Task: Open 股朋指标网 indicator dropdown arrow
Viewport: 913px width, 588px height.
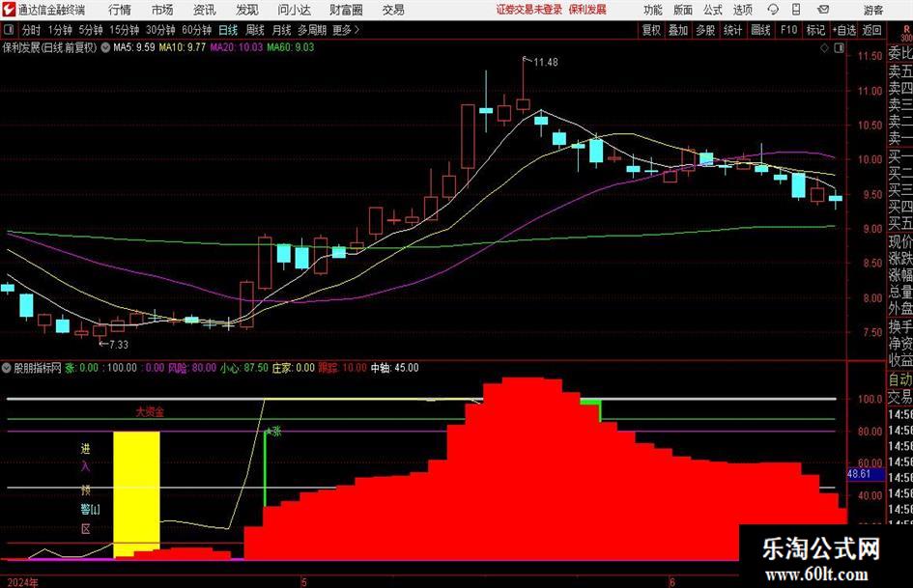Action: tap(7, 368)
